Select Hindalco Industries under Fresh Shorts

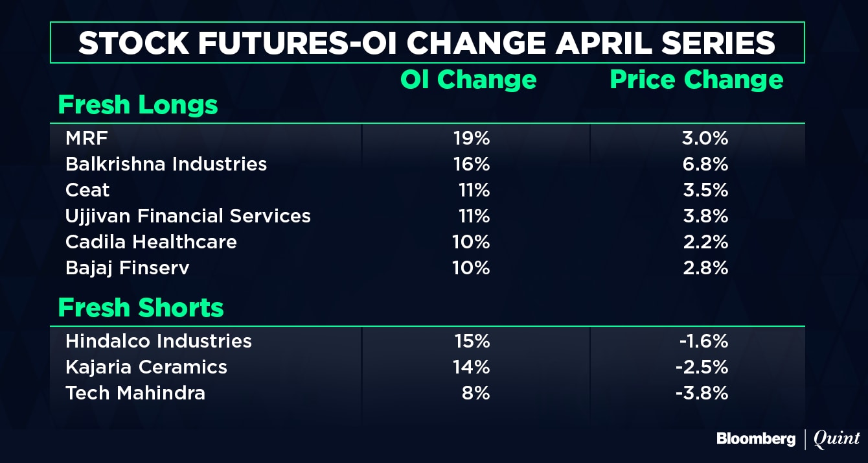(x=159, y=341)
